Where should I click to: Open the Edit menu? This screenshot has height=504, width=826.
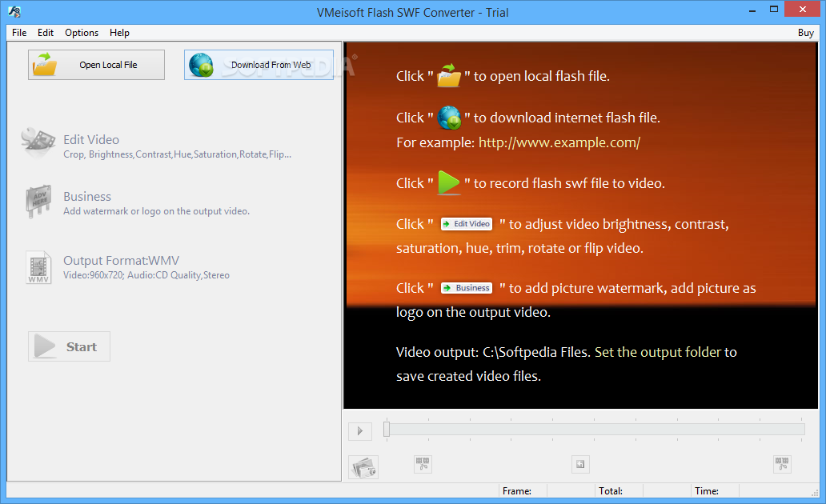coord(46,33)
